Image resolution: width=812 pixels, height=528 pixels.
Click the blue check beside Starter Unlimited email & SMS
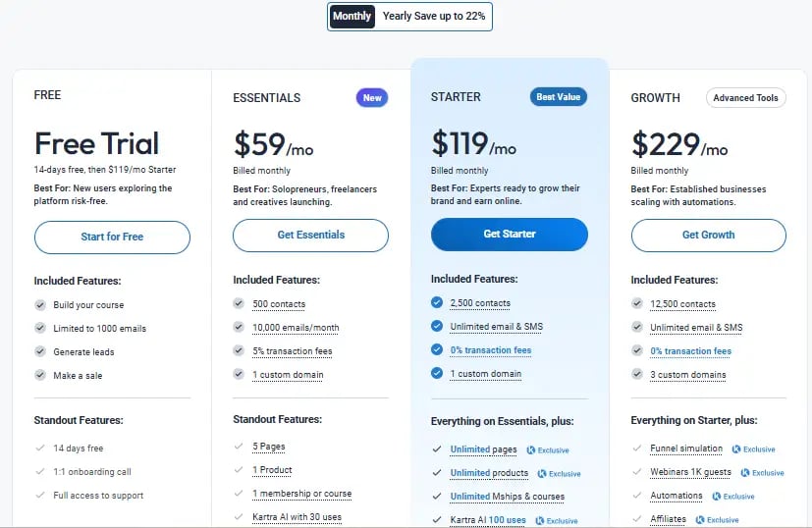point(437,326)
